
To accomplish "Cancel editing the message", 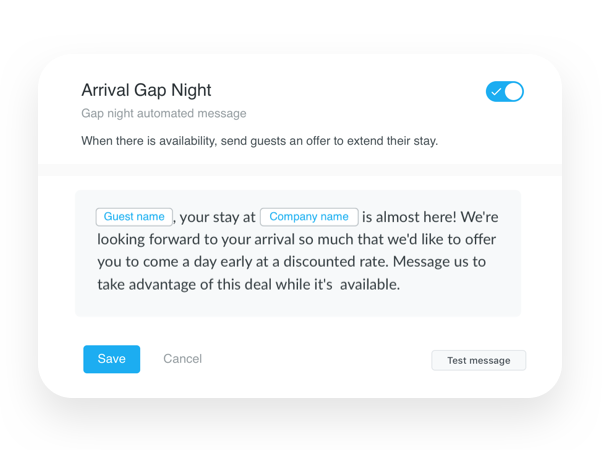I will pos(183,359).
